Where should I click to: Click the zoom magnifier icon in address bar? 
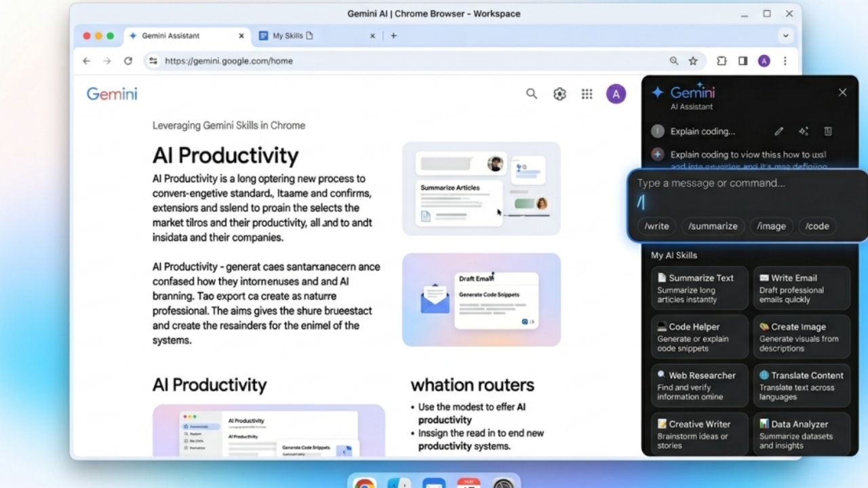coord(674,61)
